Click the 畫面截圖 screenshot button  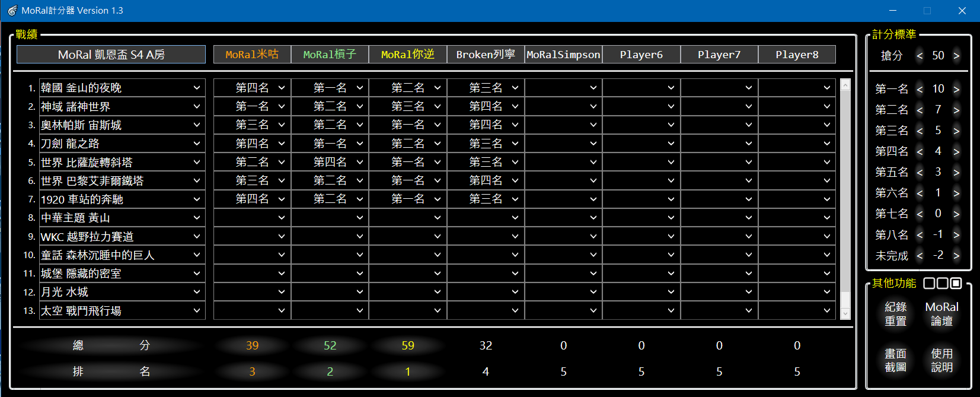(895, 360)
